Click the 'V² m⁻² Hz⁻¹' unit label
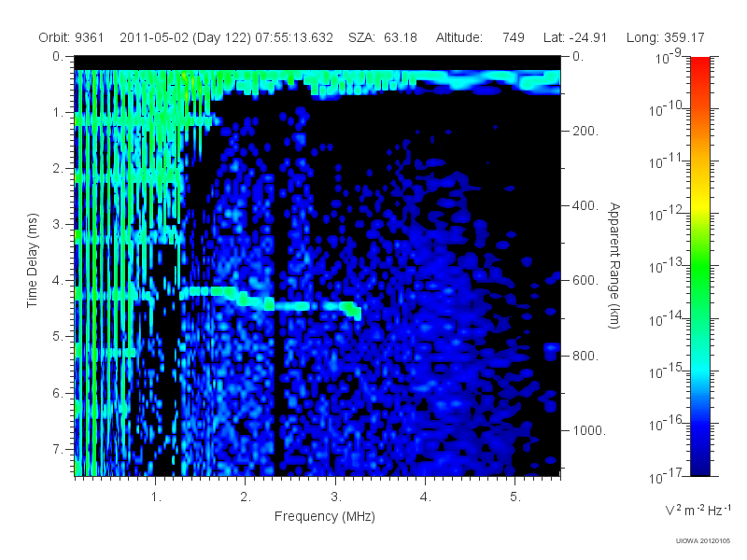The image size is (747, 560). [x=698, y=510]
